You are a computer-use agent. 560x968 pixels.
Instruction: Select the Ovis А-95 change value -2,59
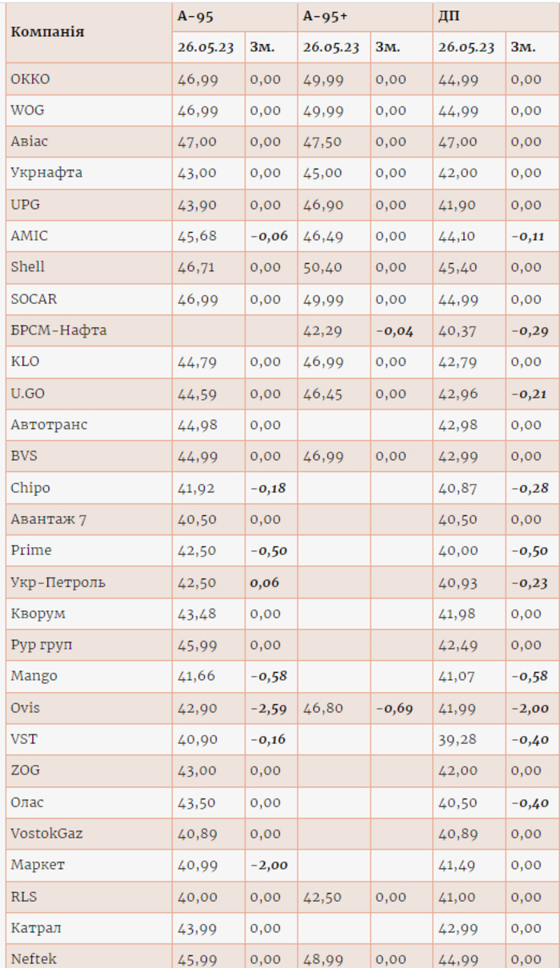click(x=269, y=708)
